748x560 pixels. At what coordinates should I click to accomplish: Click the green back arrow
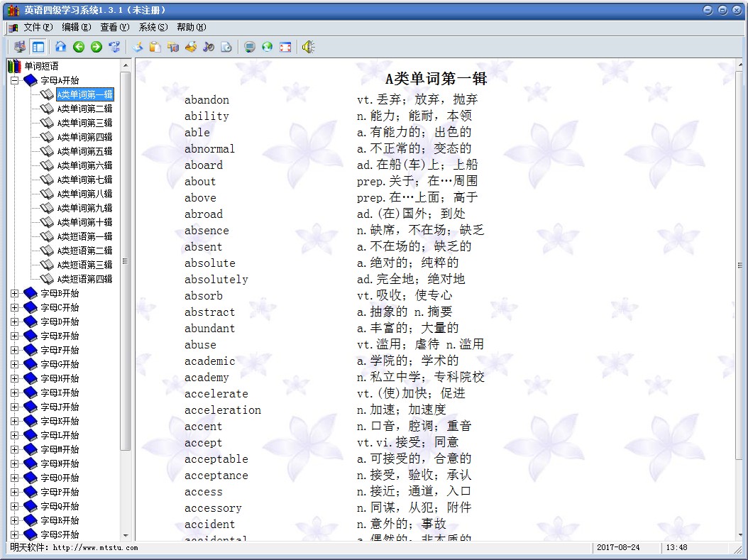[79, 47]
